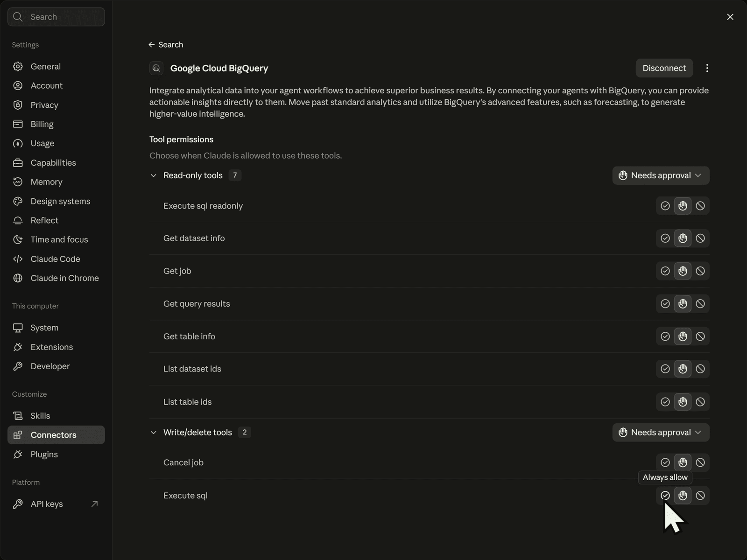Always allow Get query results tool

(665, 304)
